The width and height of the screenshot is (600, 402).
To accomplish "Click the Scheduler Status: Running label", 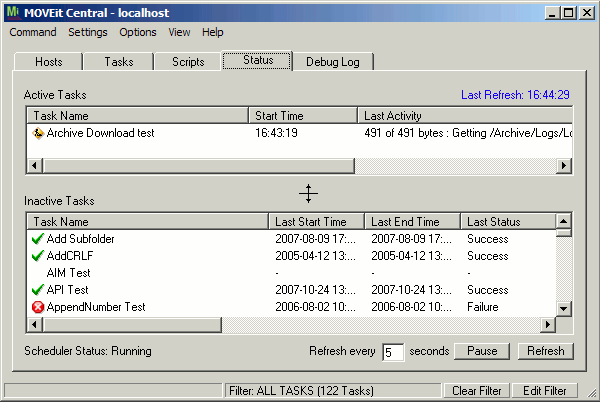I will pyautogui.click(x=88, y=351).
